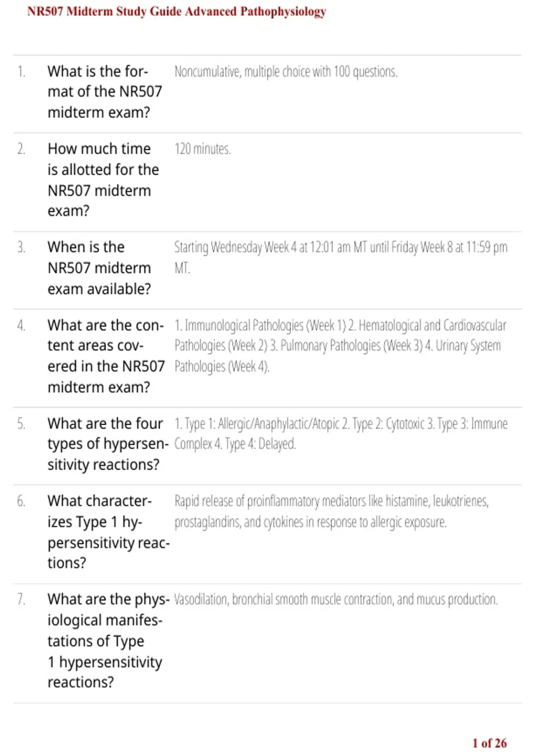Click the row number 4 label
Screen dimensions: 534x756
(x=21, y=326)
